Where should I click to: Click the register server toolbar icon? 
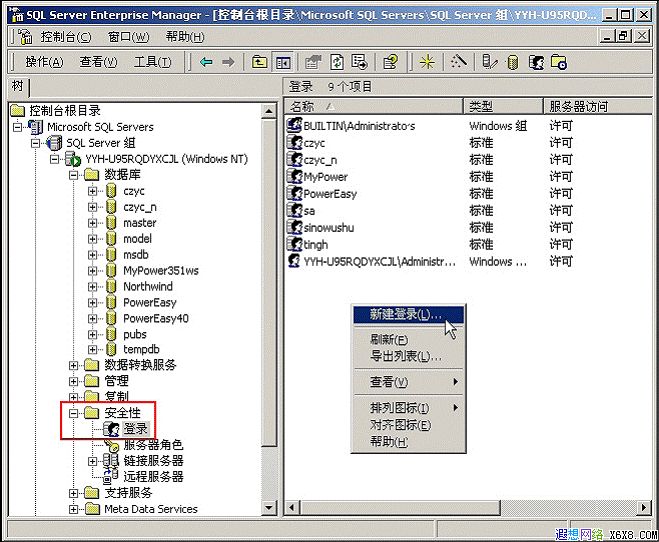pos(490,63)
